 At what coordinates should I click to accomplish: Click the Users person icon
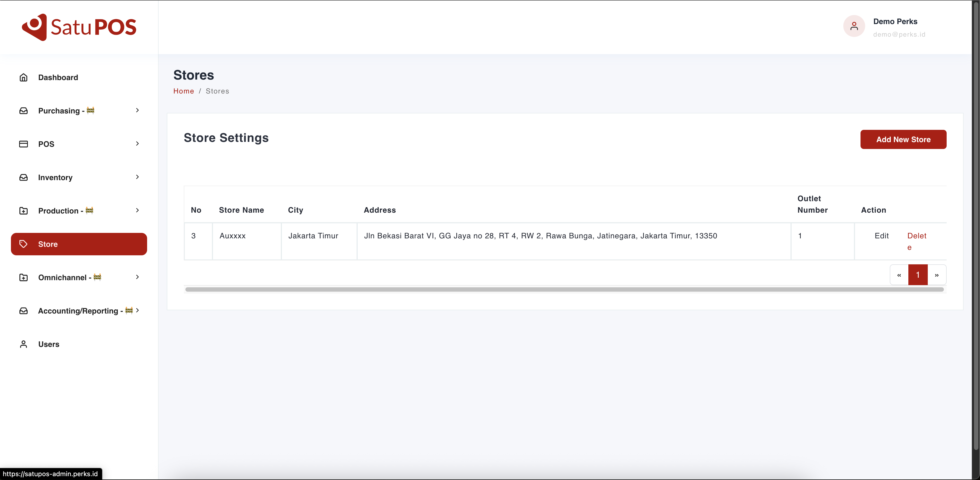pos(24,344)
